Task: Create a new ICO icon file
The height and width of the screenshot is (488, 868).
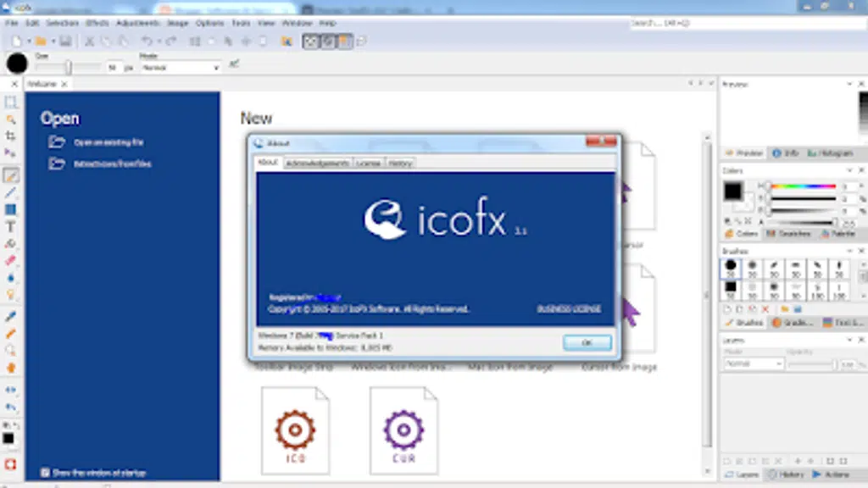Action: click(296, 430)
